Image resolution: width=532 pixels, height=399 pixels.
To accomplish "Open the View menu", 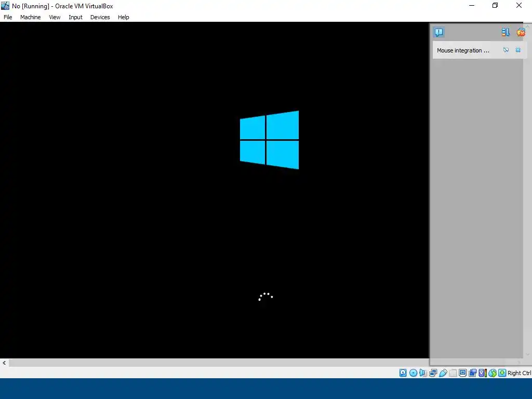I will tap(55, 17).
